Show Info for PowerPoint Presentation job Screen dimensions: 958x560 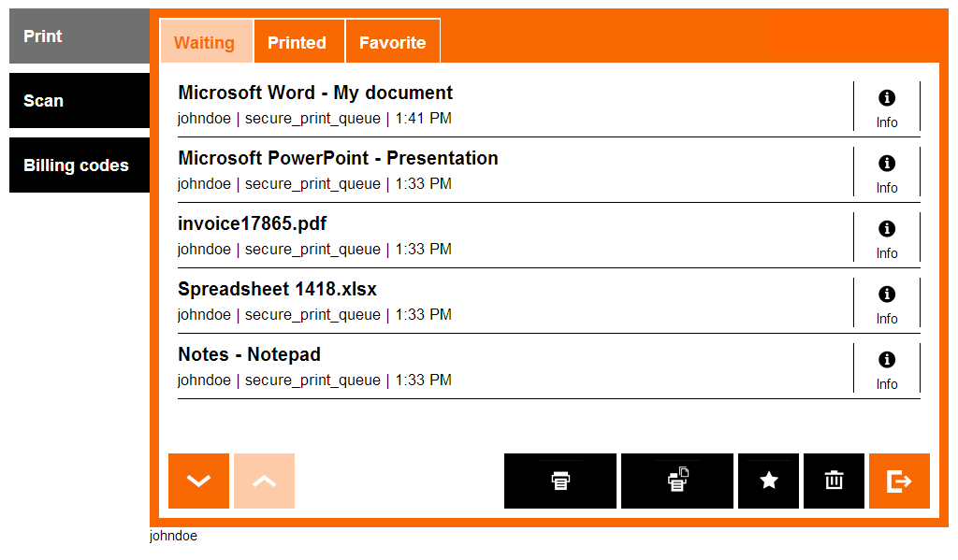tap(886, 172)
